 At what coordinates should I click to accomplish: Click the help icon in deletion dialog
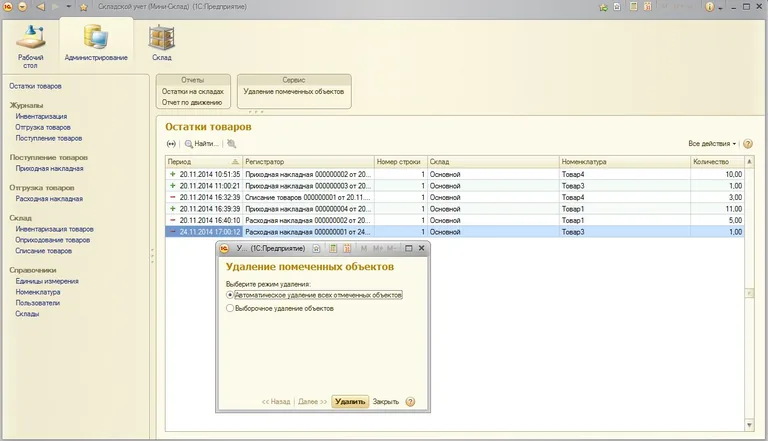(410, 401)
